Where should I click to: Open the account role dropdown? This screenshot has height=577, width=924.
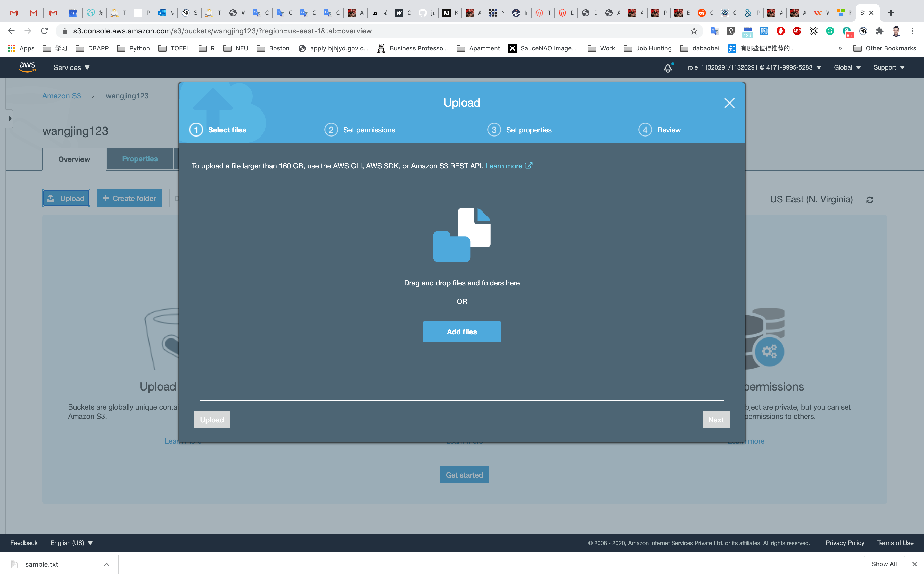(x=754, y=67)
